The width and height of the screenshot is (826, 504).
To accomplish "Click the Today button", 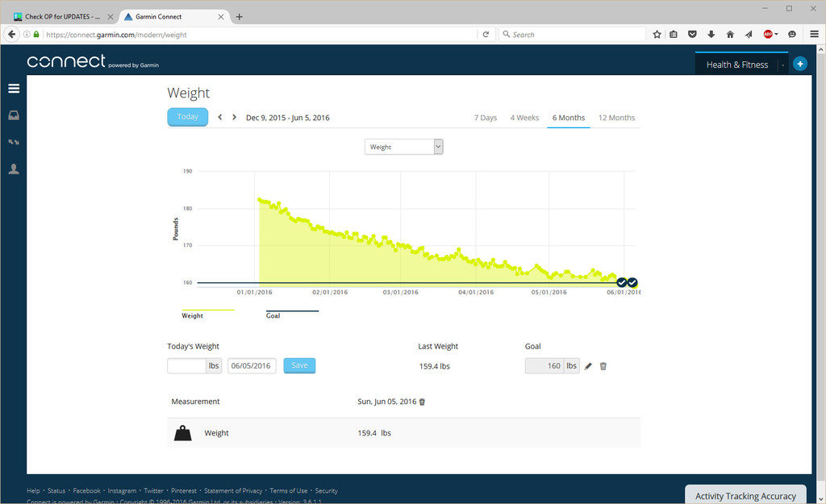I will click(187, 117).
